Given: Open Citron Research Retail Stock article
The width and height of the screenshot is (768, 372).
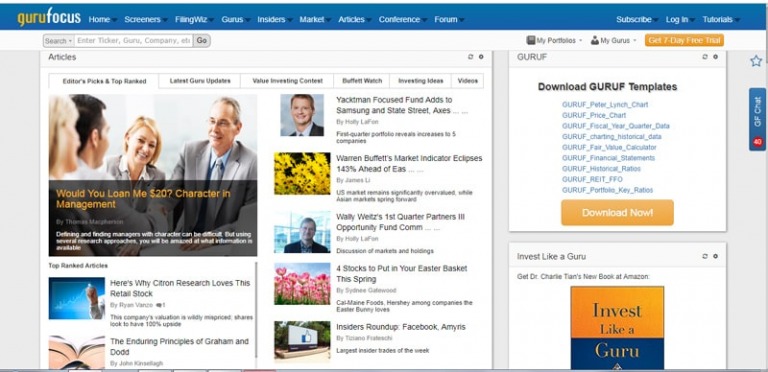Looking at the screenshot, I should point(180,288).
